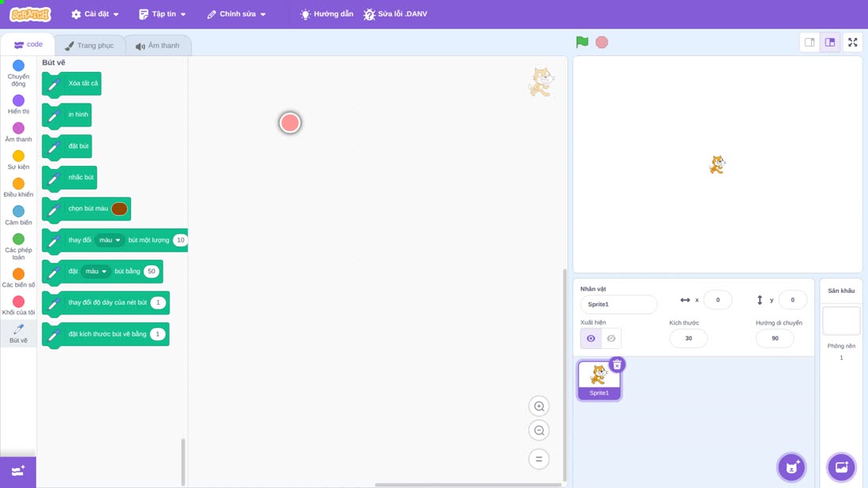Open the Các phép toán category
This screenshot has width=868, height=488.
(18, 246)
